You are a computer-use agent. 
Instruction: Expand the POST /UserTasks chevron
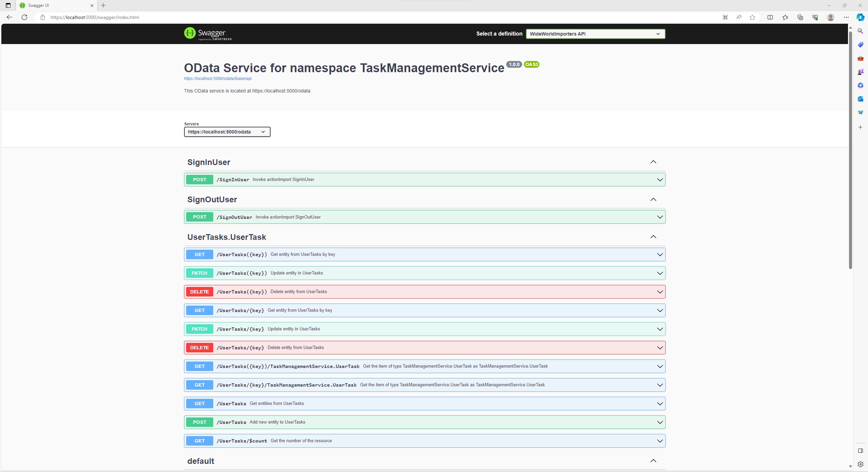point(660,422)
